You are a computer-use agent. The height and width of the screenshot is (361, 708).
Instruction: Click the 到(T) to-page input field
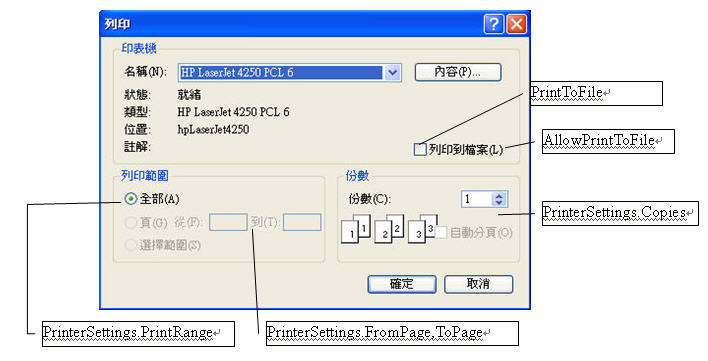(x=302, y=222)
